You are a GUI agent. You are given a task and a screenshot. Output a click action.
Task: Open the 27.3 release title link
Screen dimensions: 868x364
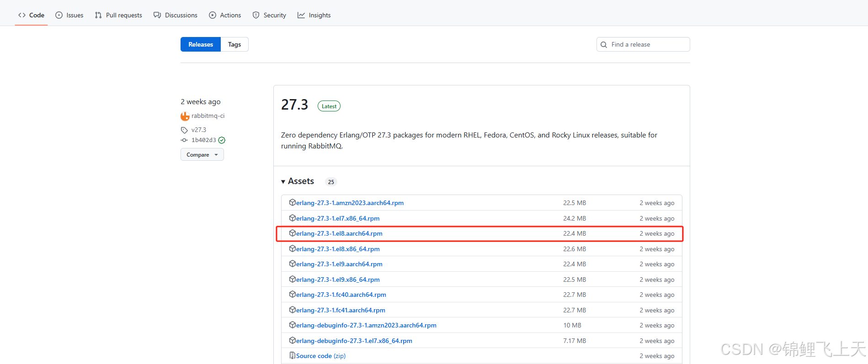coord(294,105)
